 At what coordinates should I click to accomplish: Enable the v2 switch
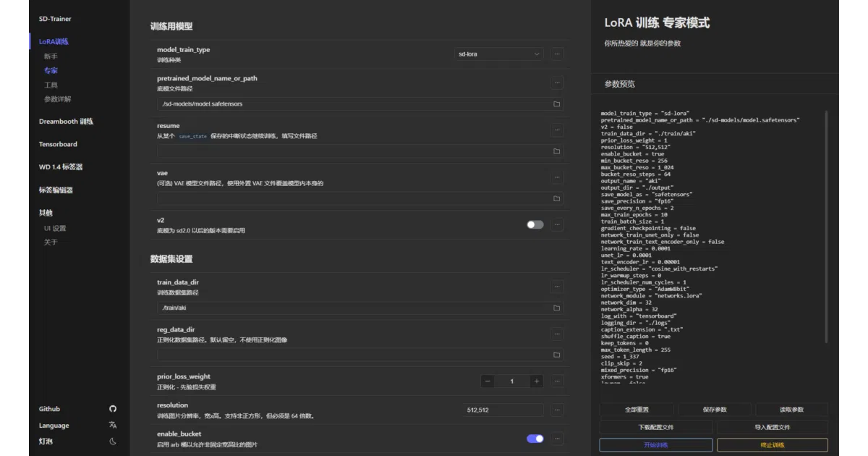pos(535,224)
